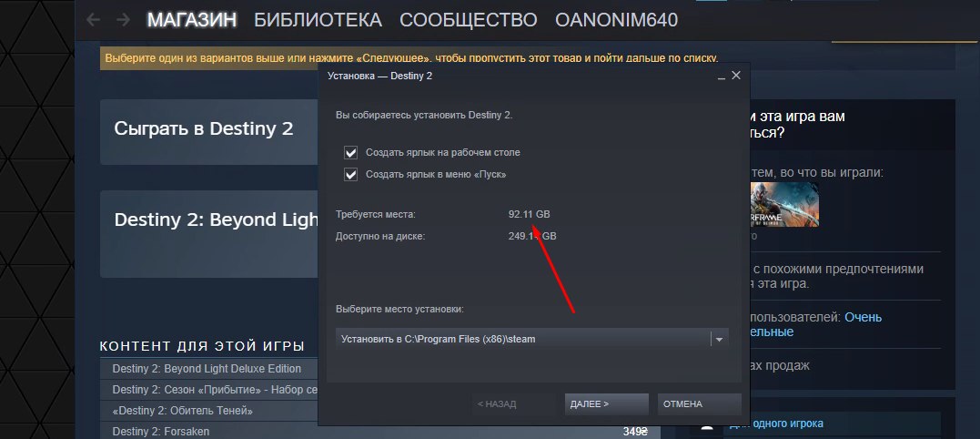Screen dimensions: 980x439
Task: Uncheck the Start menu shortcut checkbox
Action: point(350,175)
